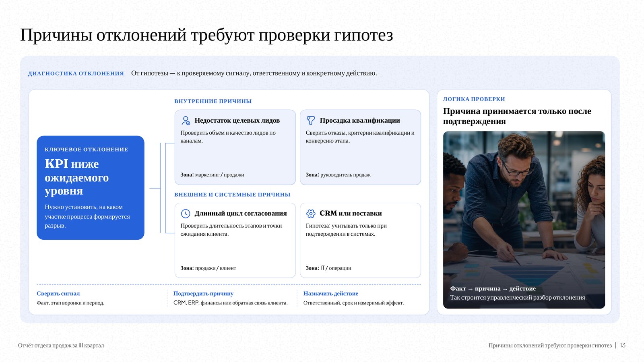Click the text 'Проверить объём и качество лидов по каналам.'
The height and width of the screenshot is (362, 644).
tap(228, 137)
